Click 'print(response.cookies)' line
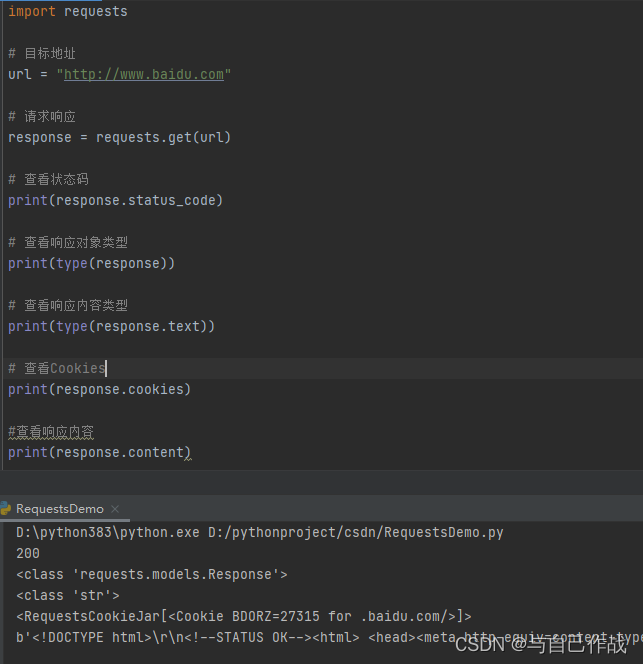643x664 pixels. [x=100, y=390]
